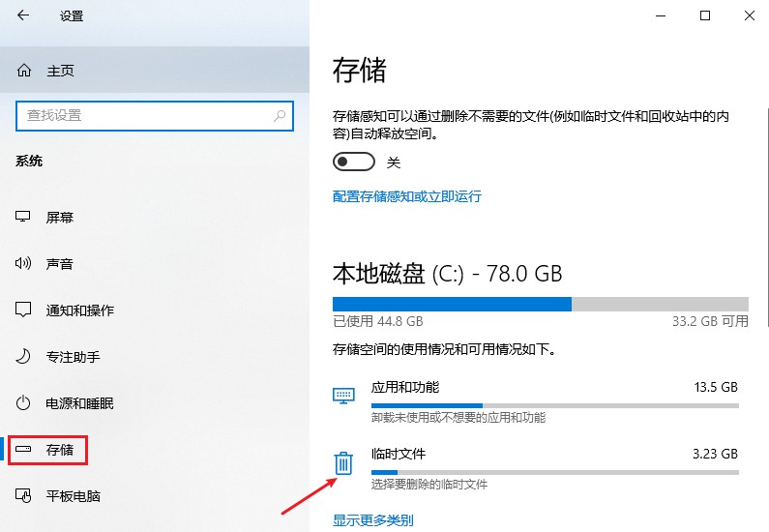Image resolution: width=769 pixels, height=532 pixels.
Task: Click 配置存储感知或立即运行 link
Action: click(x=406, y=196)
